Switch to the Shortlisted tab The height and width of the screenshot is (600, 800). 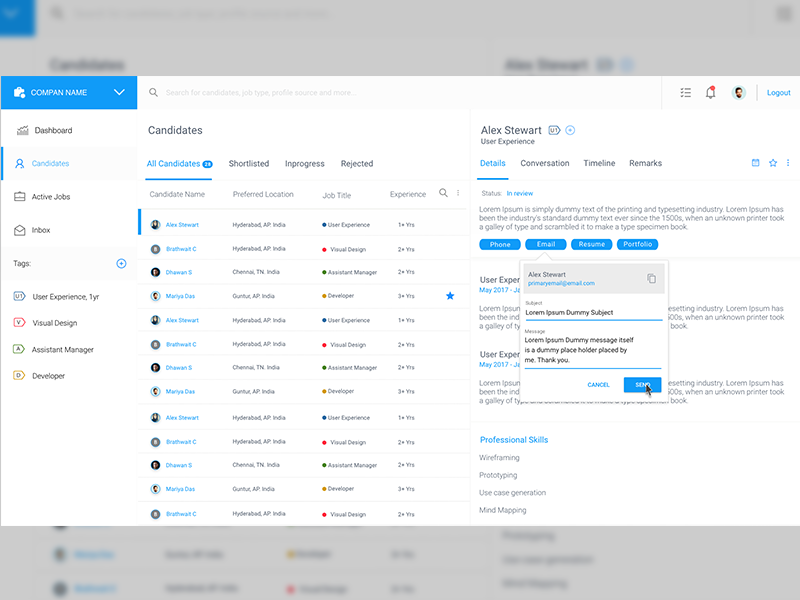click(x=248, y=163)
